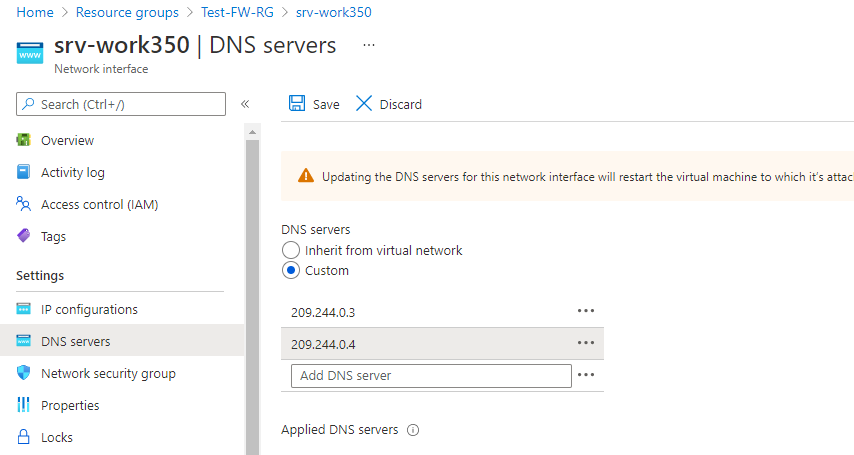
Task: Click the Home breadcrumb link
Action: pos(35,13)
